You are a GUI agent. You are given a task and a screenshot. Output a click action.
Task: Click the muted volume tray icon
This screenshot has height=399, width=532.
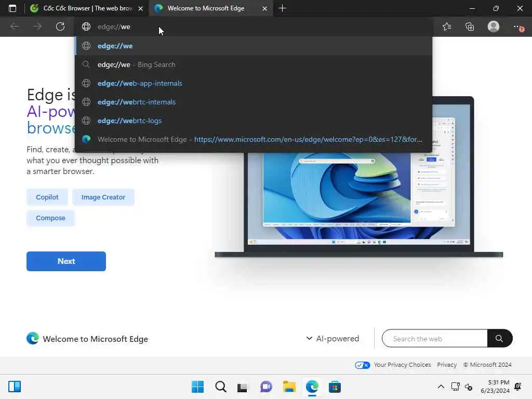469,387
